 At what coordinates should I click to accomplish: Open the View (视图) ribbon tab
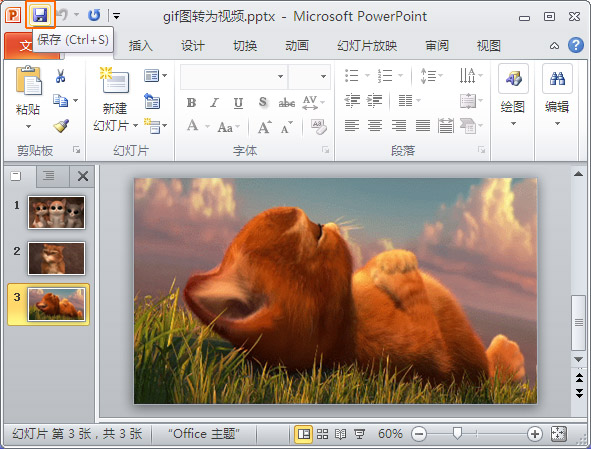point(488,46)
